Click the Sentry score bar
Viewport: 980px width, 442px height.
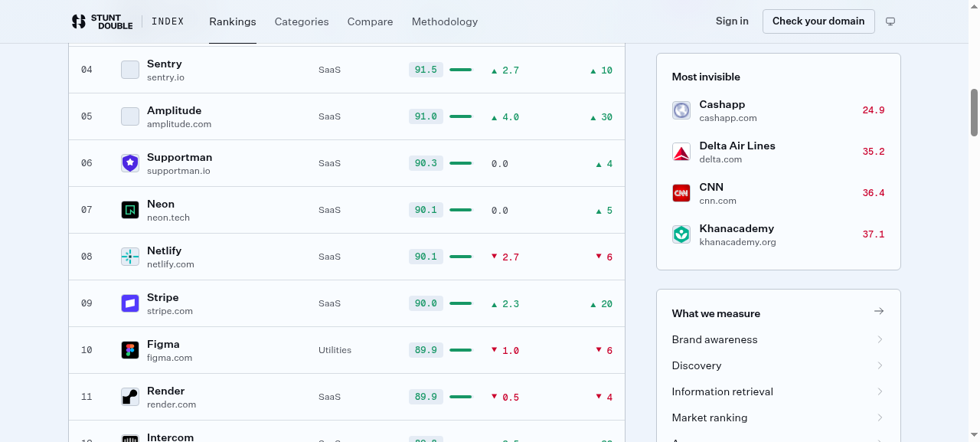461,70
